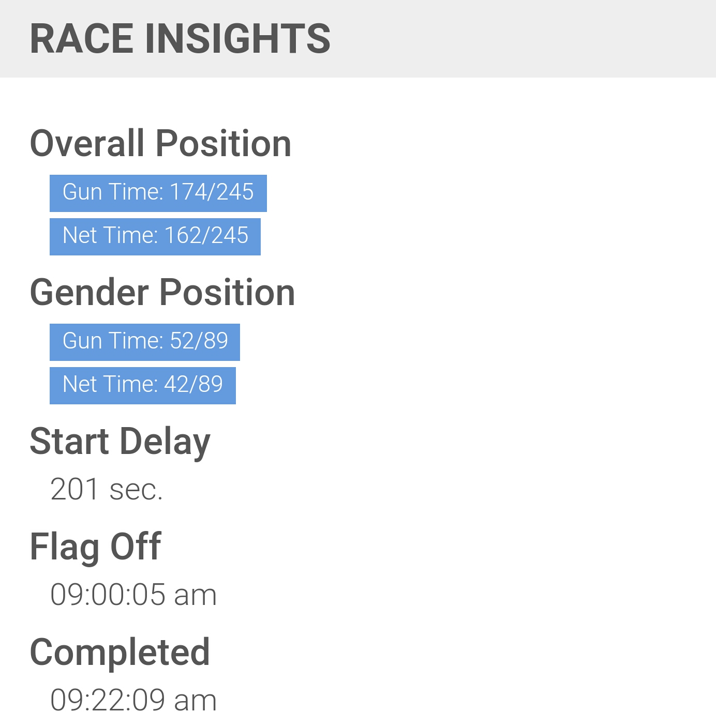This screenshot has height=728, width=716.
Task: Click the word INSIGHTS in the header
Action: coord(237,39)
